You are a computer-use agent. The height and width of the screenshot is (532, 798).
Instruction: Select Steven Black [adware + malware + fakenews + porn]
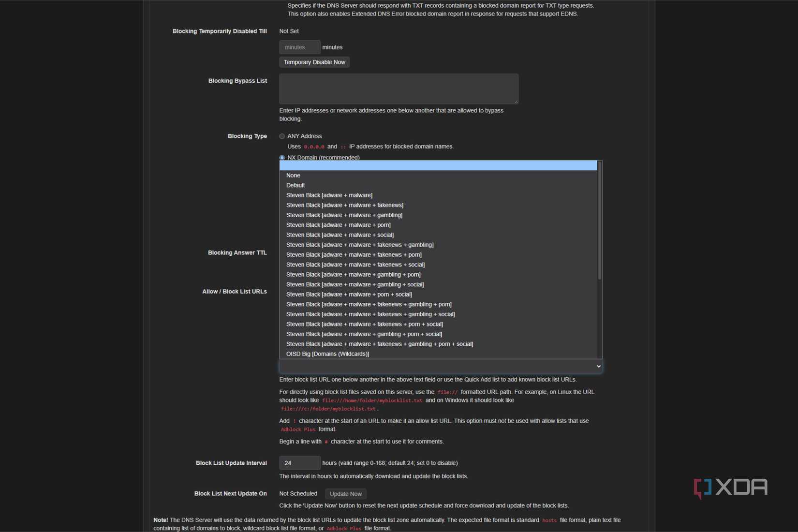(x=438, y=255)
